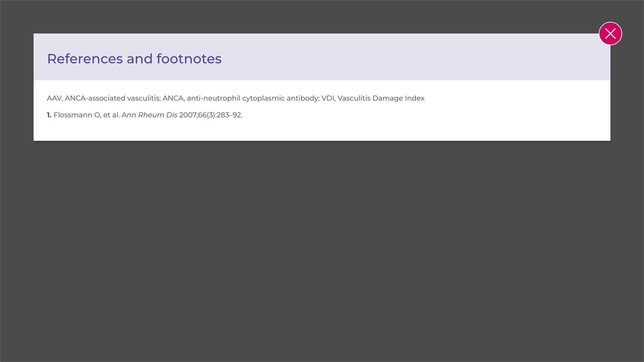The image size is (644, 362).
Task: Click the 'Flossmann O' author name
Action: point(76,115)
